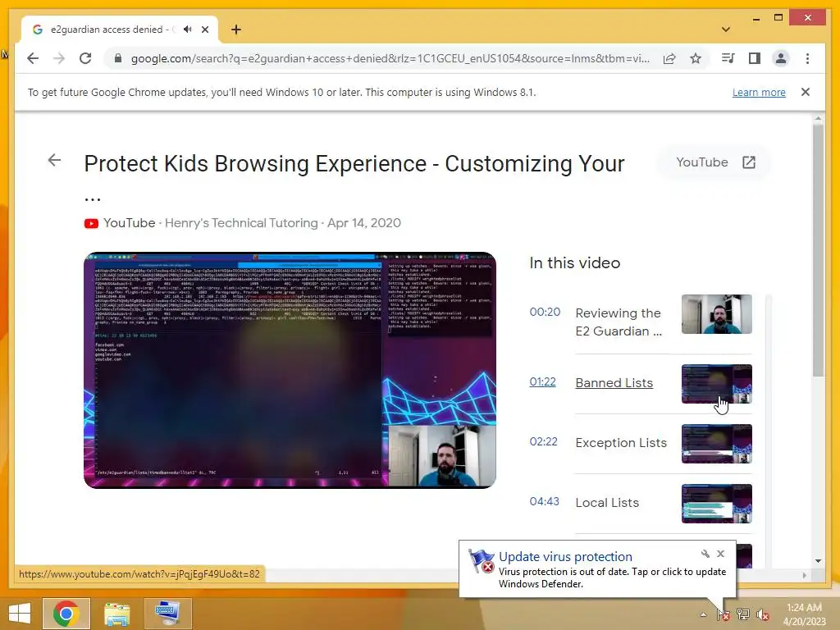Click horizontal scrollbar right arrow
840x630 pixels.
(804, 575)
